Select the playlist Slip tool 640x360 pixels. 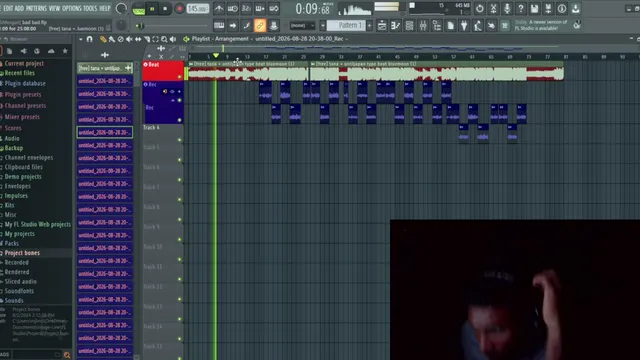click(x=138, y=39)
